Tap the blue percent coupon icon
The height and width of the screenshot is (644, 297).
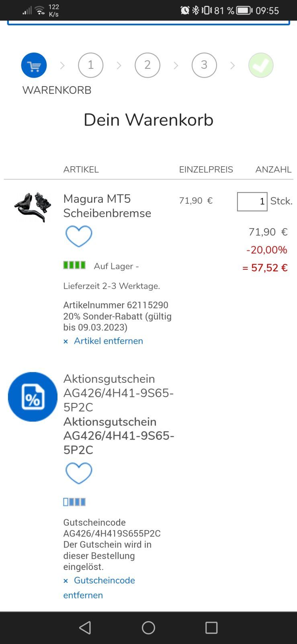coord(33,397)
